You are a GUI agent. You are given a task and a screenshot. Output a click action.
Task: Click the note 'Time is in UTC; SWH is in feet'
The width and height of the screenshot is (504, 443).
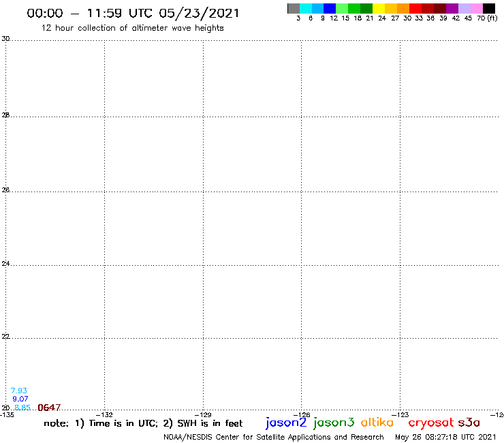[143, 423]
